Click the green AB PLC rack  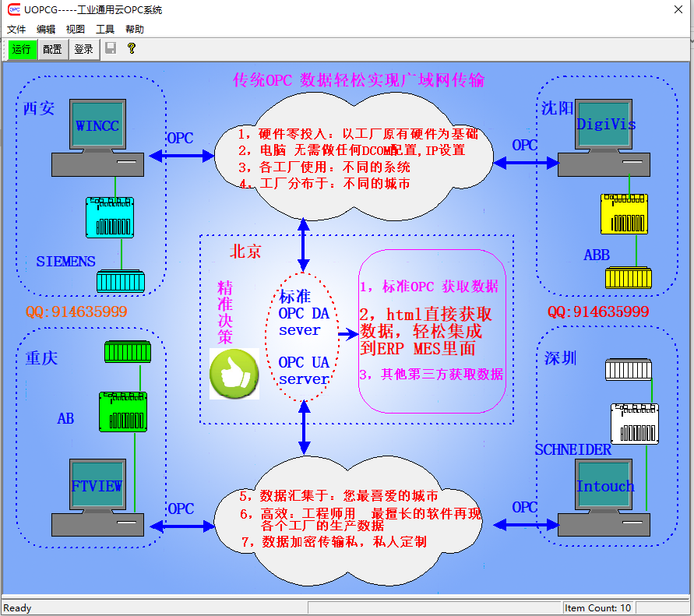(x=122, y=411)
